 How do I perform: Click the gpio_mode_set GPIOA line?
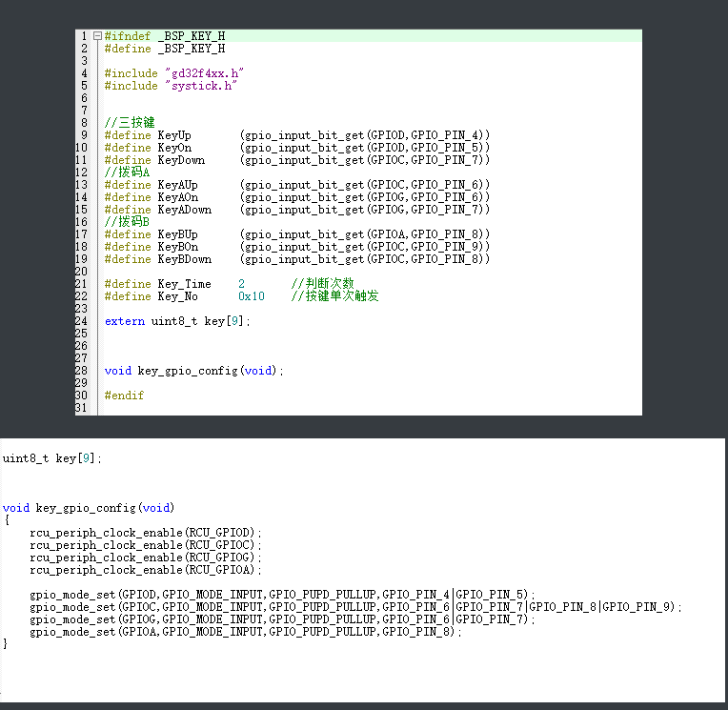[246, 632]
